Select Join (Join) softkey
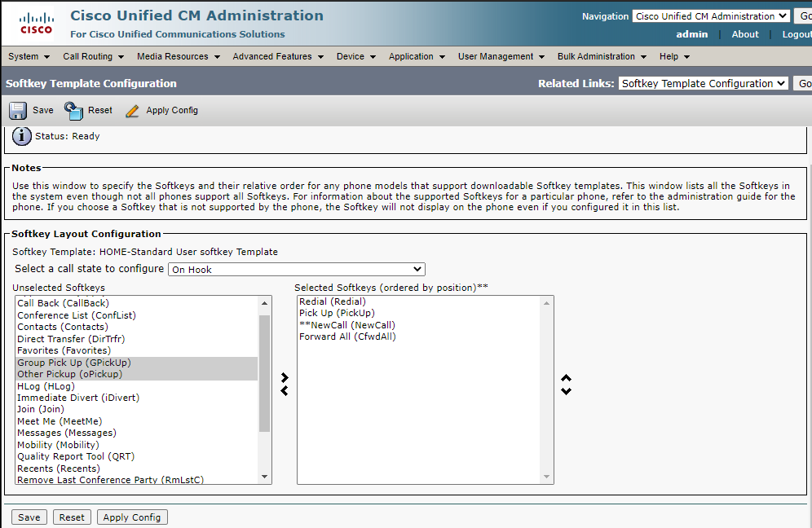Screen dimensions: 812x528 pyautogui.click(x=137, y=410)
